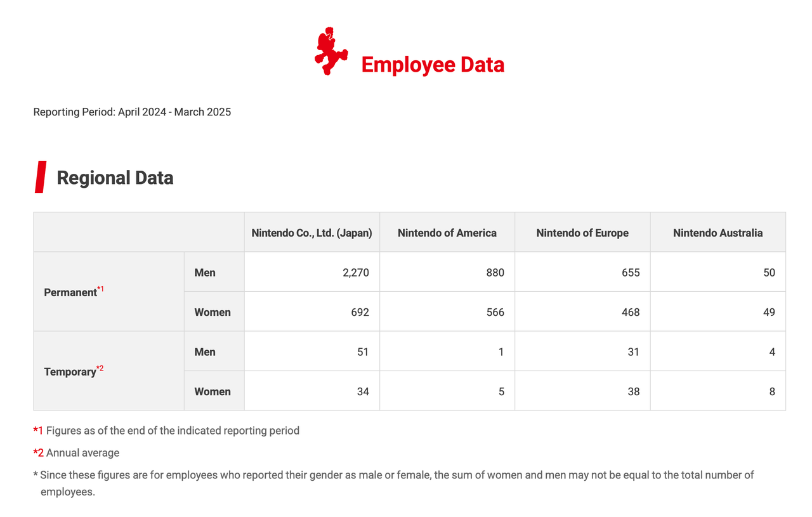Click the footnote '*1 Figures as of the end' line
This screenshot has width=812, height=517.
click(166, 431)
